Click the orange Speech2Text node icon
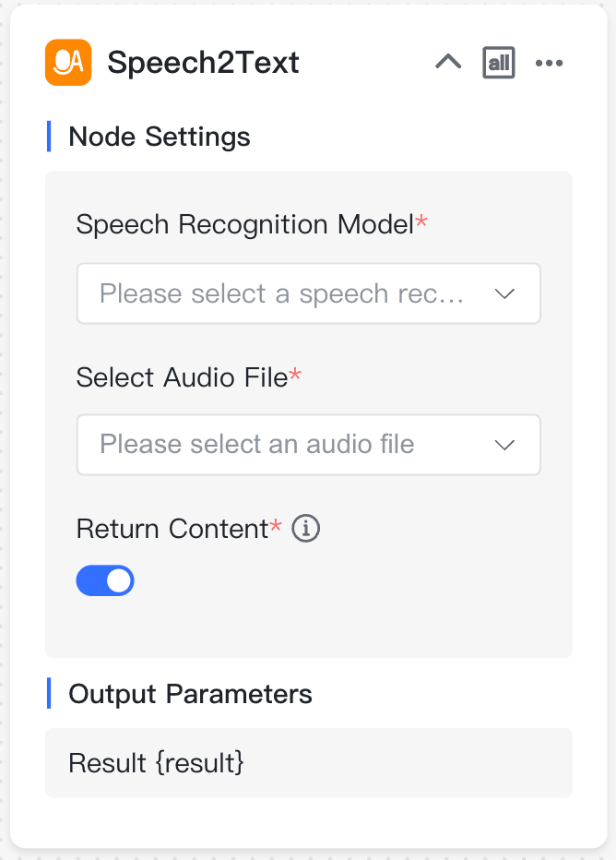616x860 pixels. click(x=68, y=63)
